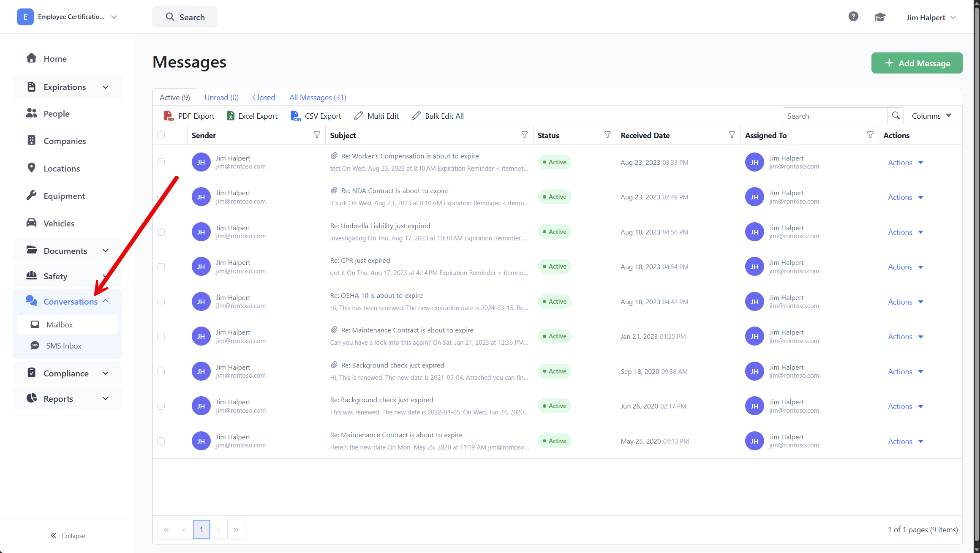Switch to the Closed tab

[x=264, y=98]
